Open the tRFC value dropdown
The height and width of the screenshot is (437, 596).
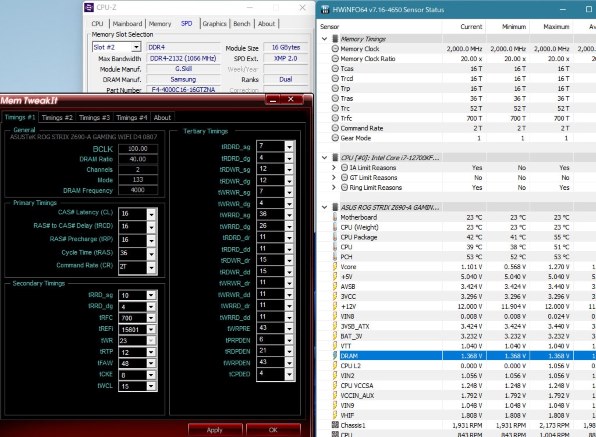point(151,318)
